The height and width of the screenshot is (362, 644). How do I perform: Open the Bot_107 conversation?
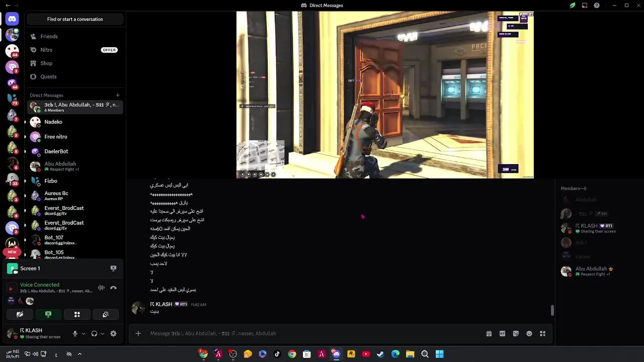click(x=75, y=240)
